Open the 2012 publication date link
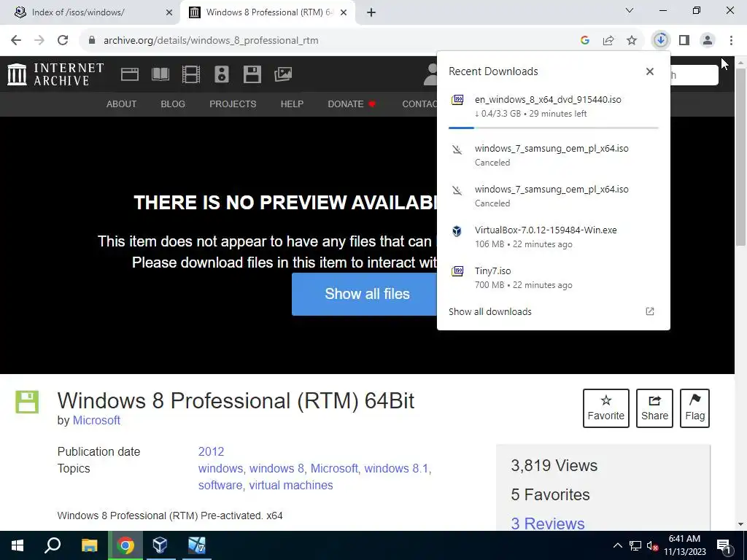747x560 pixels. tap(211, 452)
